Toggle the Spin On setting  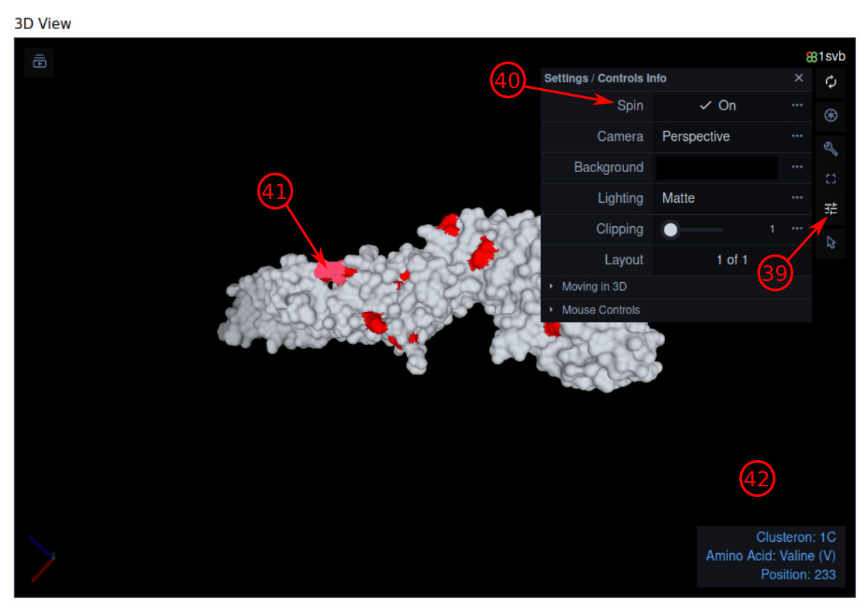(717, 106)
